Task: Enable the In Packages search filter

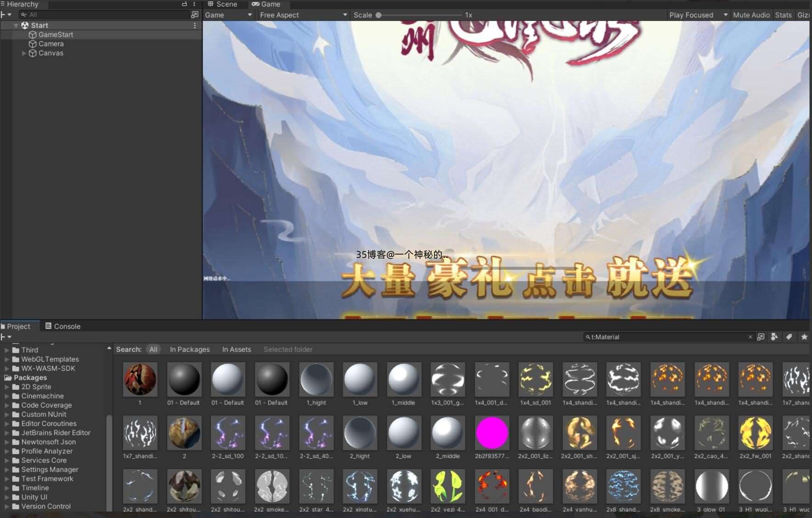Action: tap(190, 349)
